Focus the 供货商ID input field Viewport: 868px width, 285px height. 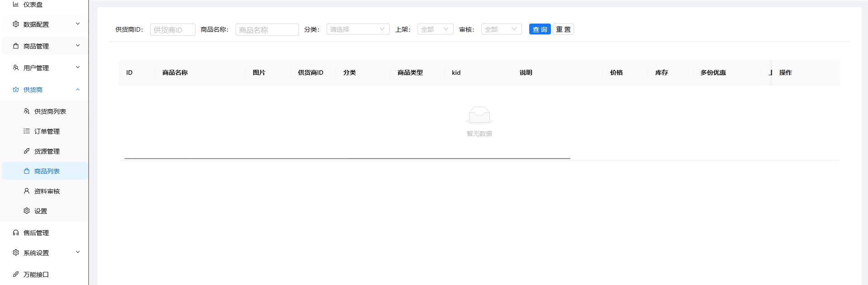click(172, 30)
